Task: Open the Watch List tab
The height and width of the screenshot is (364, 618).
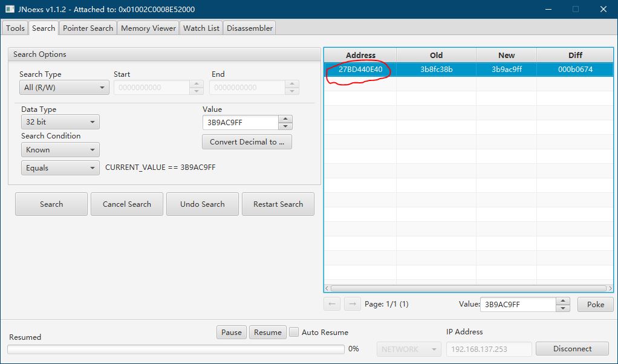Action: pyautogui.click(x=201, y=28)
